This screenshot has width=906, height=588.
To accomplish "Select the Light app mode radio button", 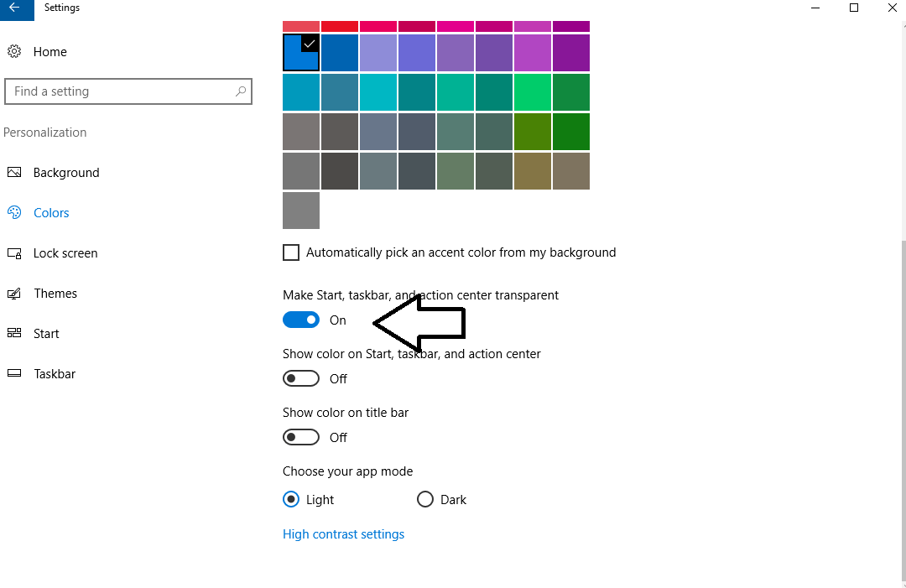I will [291, 500].
